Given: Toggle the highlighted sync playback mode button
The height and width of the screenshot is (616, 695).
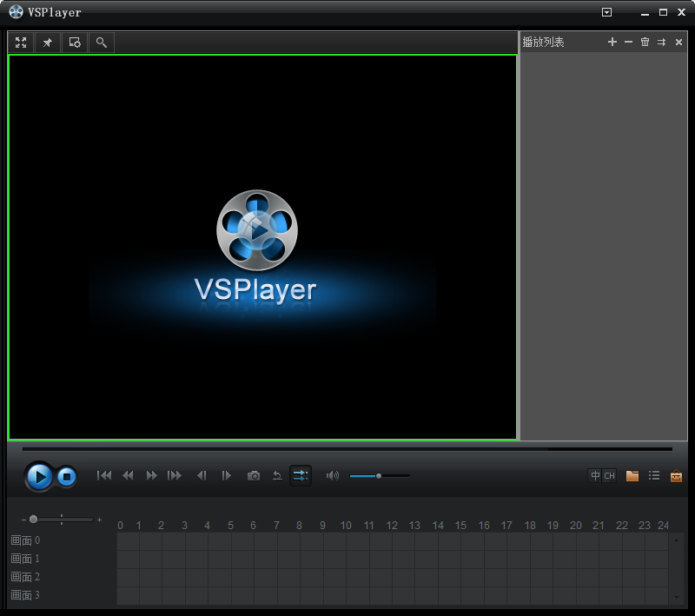Looking at the screenshot, I should tap(301, 475).
